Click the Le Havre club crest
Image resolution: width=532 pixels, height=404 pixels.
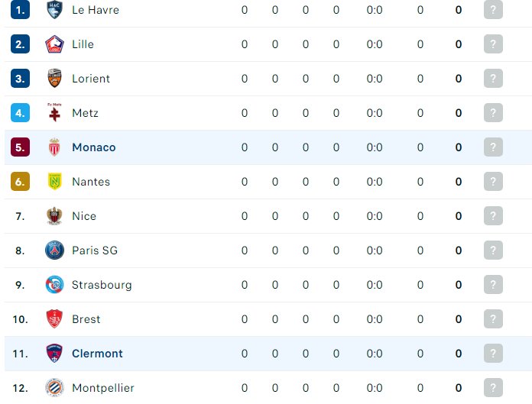[54, 9]
